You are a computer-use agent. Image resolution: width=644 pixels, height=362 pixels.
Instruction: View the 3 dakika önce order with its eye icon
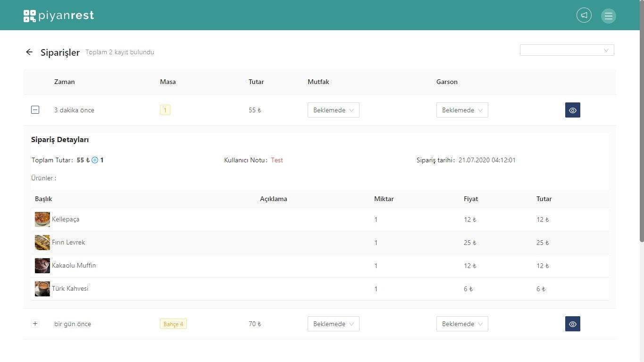572,110
